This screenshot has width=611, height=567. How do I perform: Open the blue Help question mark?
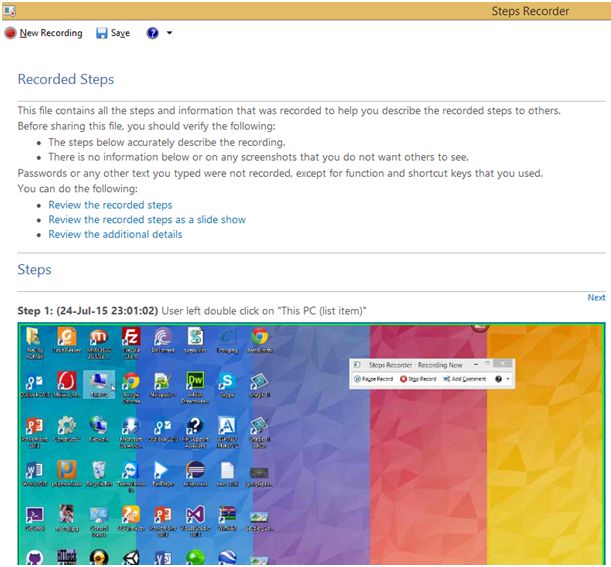pyautogui.click(x=152, y=33)
